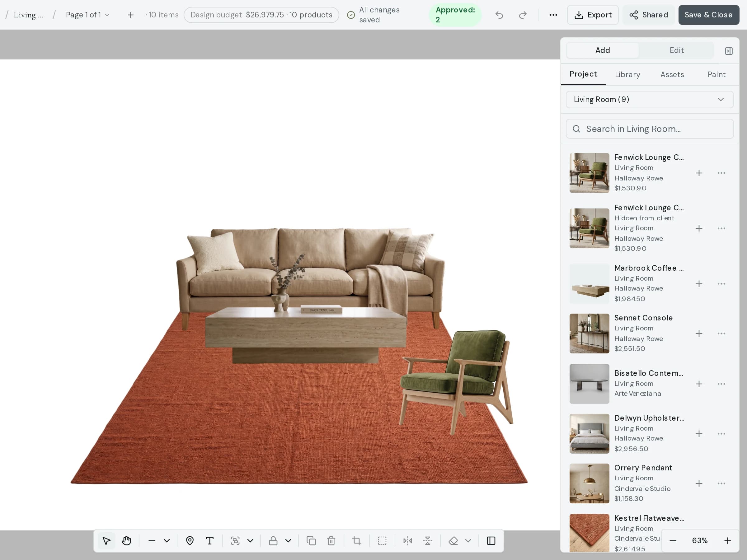Open the Library tab
The height and width of the screenshot is (560, 747).
[627, 75]
